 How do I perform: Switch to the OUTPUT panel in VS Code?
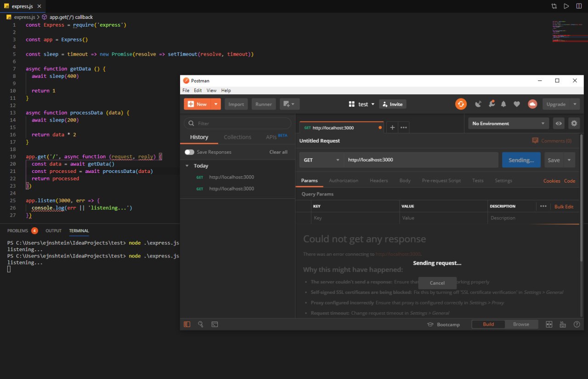coord(53,231)
